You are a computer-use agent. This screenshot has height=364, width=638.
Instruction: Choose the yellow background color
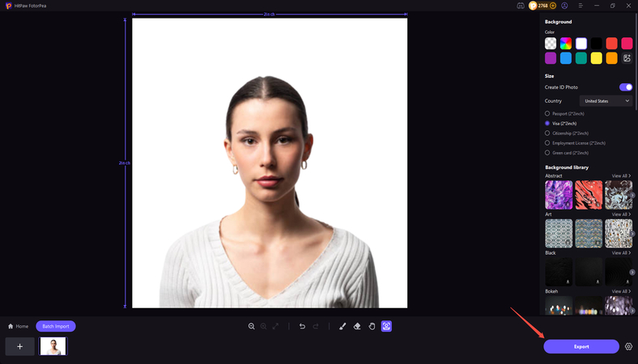pos(597,58)
